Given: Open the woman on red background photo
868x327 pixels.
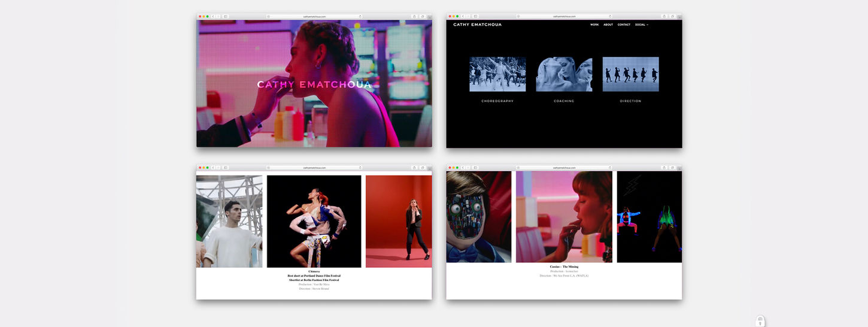Looking at the screenshot, I should 399,221.
